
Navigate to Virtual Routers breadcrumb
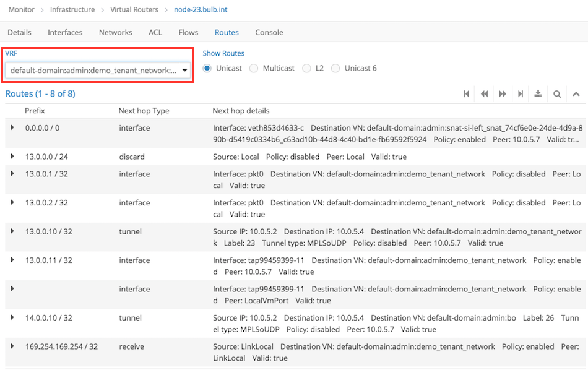(134, 9)
